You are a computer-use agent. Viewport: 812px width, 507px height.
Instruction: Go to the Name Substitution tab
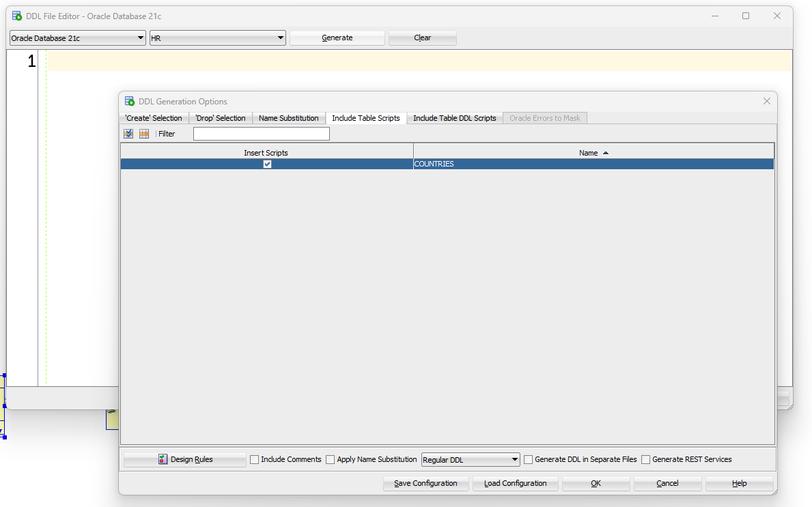(288, 118)
